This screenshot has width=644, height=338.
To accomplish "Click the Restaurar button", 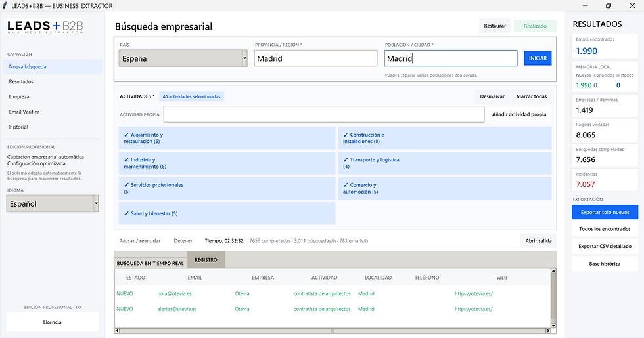I will [x=495, y=26].
